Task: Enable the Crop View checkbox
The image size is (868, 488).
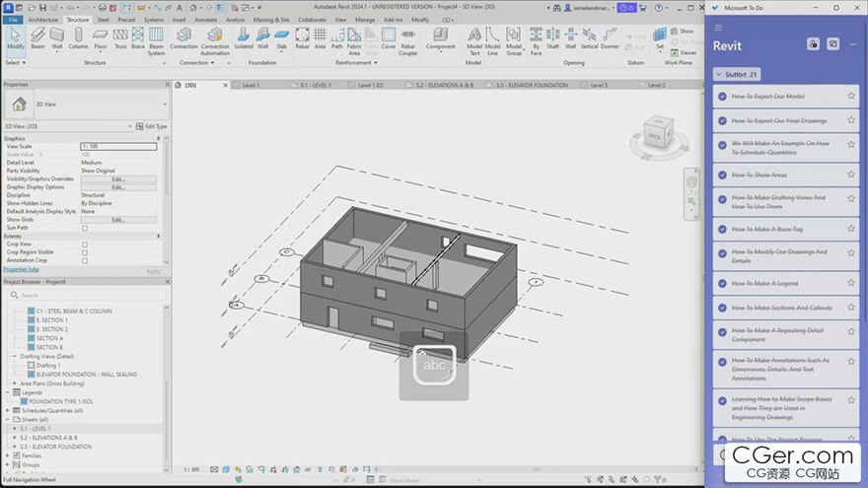Action: click(85, 244)
